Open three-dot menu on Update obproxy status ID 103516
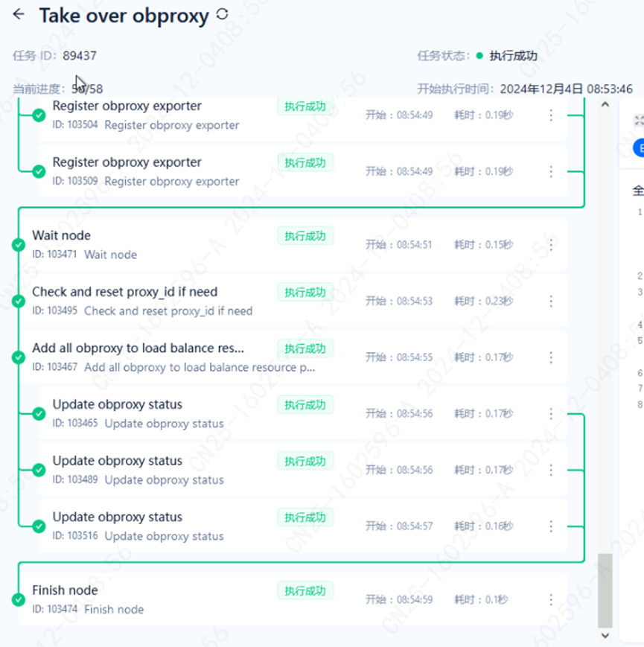 551,526
